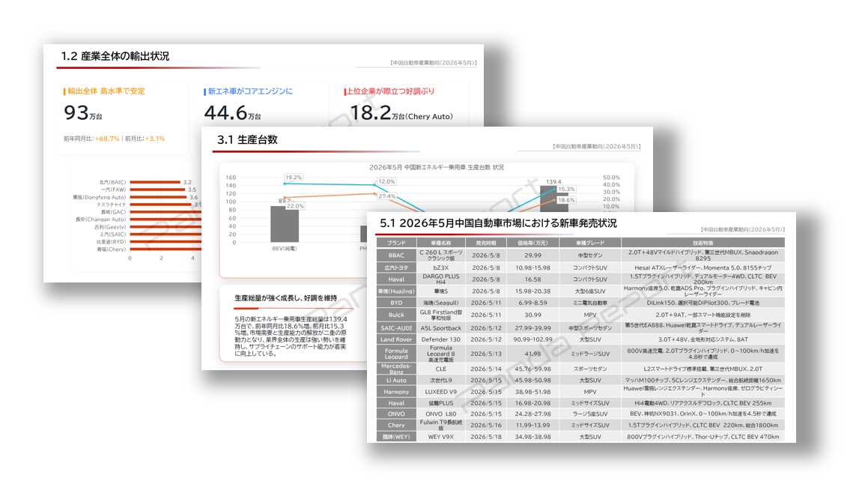
Task: Click the 3.6 value beside the Dongfeng bar
Action: [193, 197]
